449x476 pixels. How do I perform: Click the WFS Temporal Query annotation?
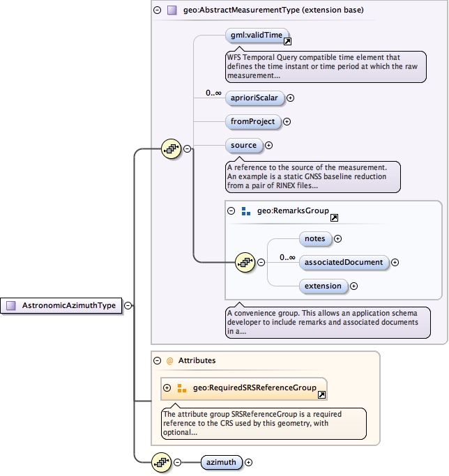click(x=326, y=67)
